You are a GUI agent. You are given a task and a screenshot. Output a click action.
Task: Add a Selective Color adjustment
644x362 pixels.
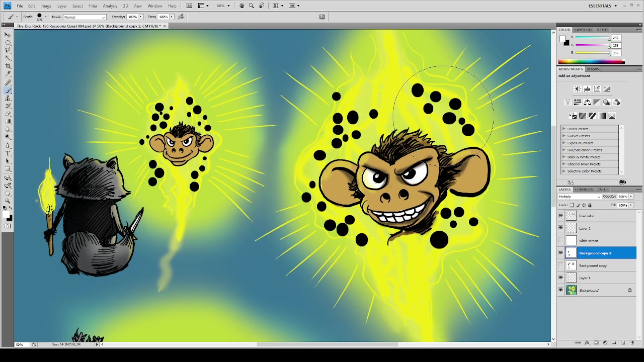pyautogui.click(x=612, y=116)
